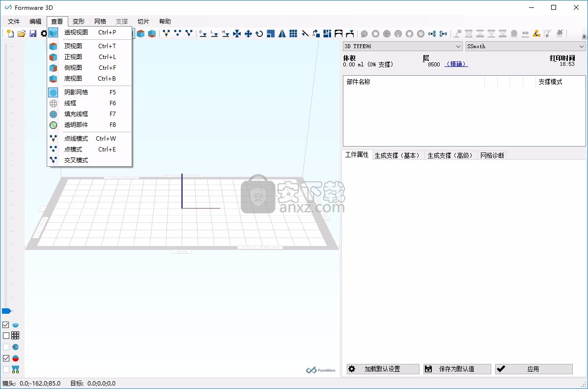Open settings via the gear toolbar icon
The width and height of the screenshot is (588, 389).
point(44,34)
